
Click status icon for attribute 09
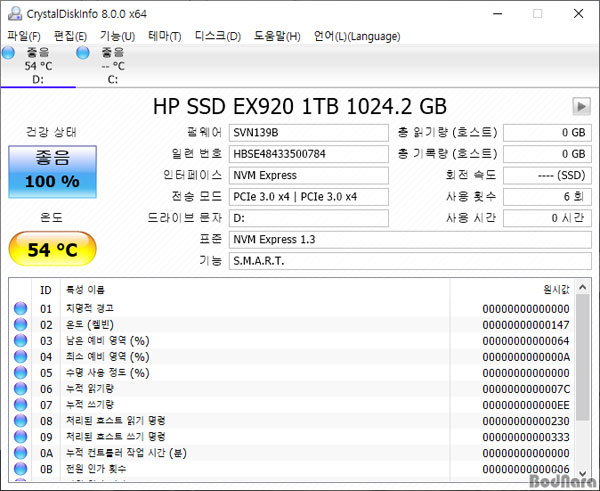click(x=21, y=437)
